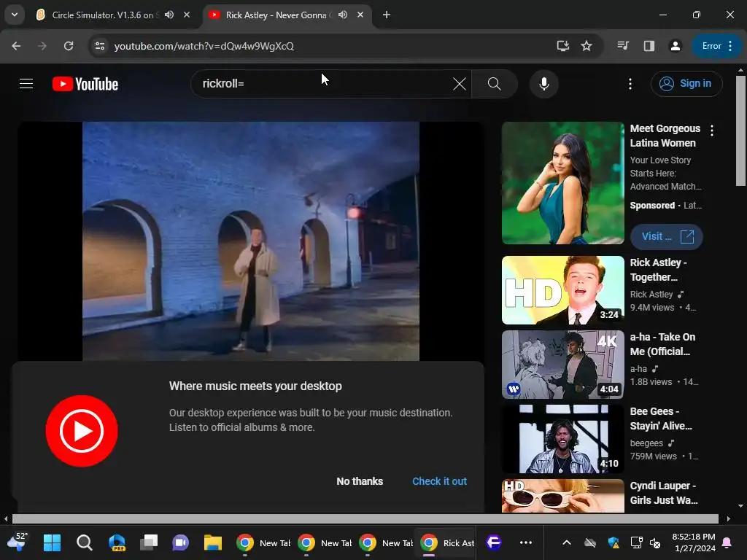View site information icon in address bar
The width and height of the screenshot is (747, 560).
[x=100, y=46]
